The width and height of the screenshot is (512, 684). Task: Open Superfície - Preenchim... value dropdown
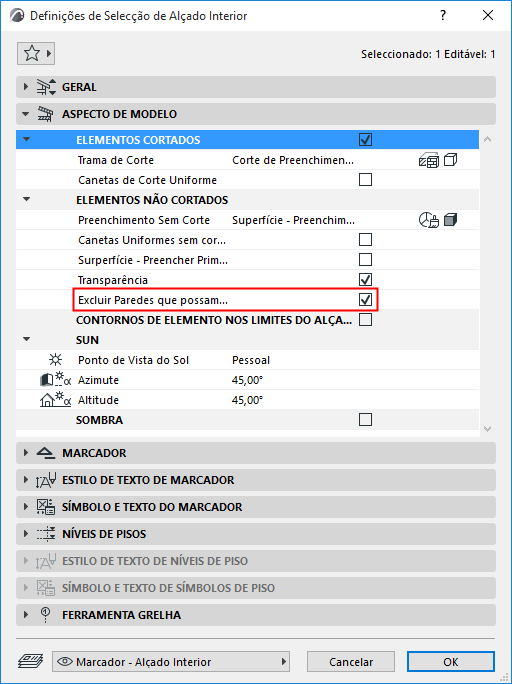pyautogui.click(x=293, y=220)
